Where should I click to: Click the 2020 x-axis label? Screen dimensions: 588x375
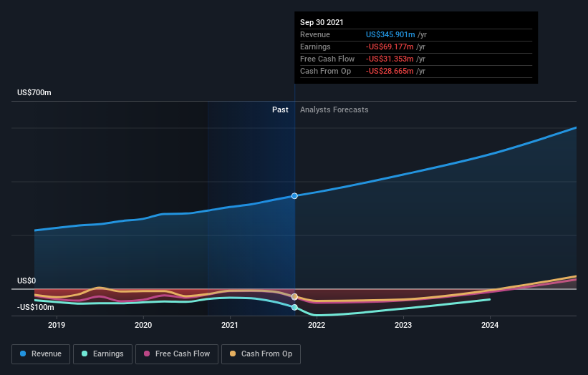coord(143,325)
